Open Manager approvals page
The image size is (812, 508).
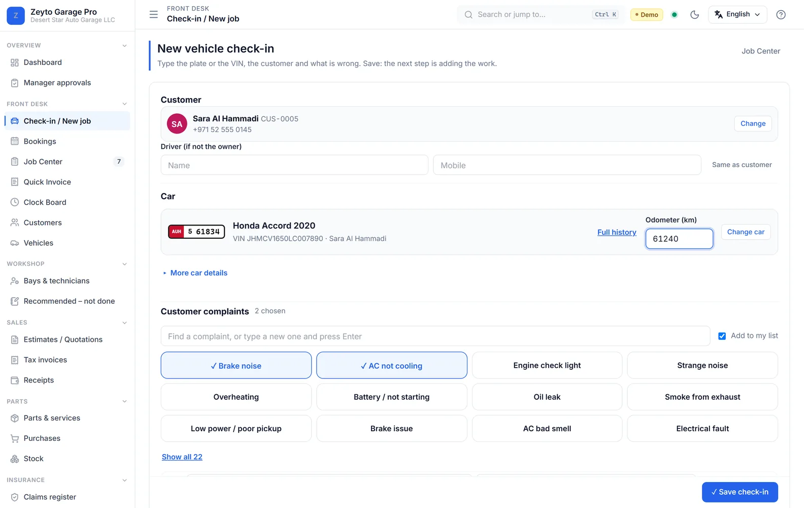67,83
